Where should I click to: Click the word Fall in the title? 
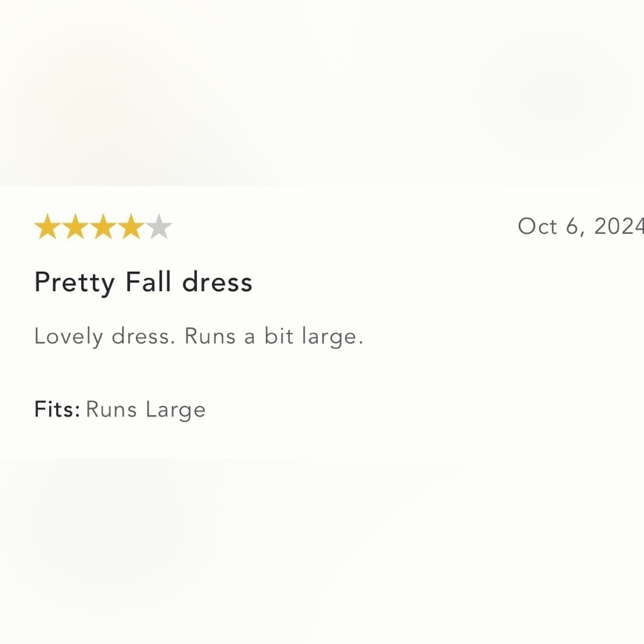point(148,282)
